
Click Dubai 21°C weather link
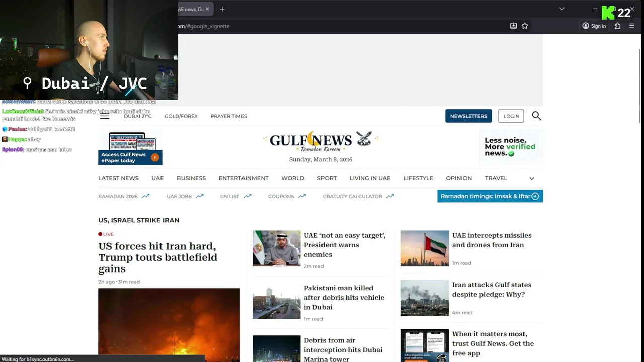click(x=137, y=116)
